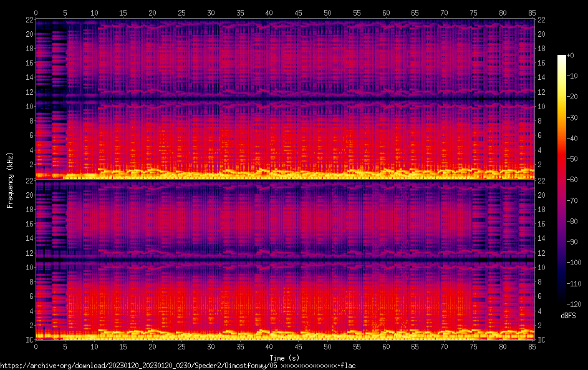Click the 75 tick on the top time axis
Image resolution: width=588 pixels, height=370 pixels.
click(x=473, y=12)
